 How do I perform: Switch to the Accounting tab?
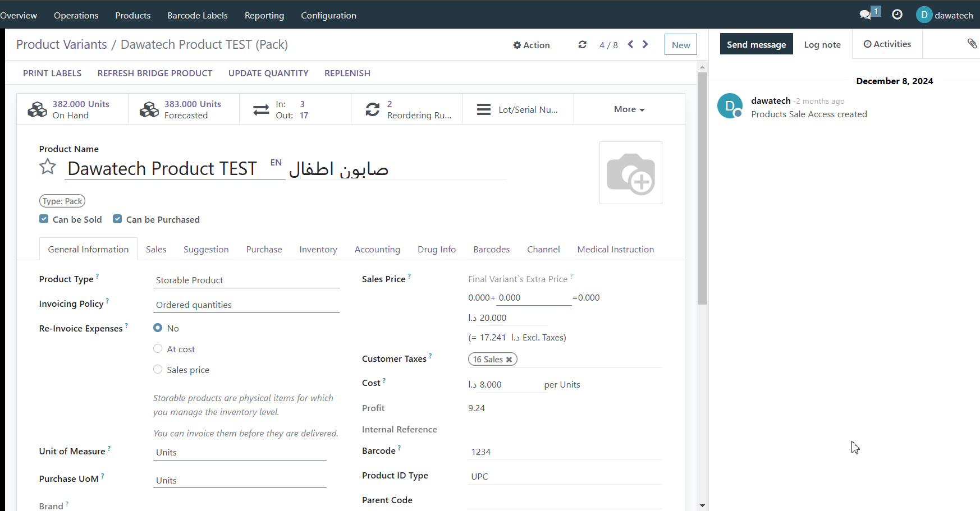click(x=377, y=249)
